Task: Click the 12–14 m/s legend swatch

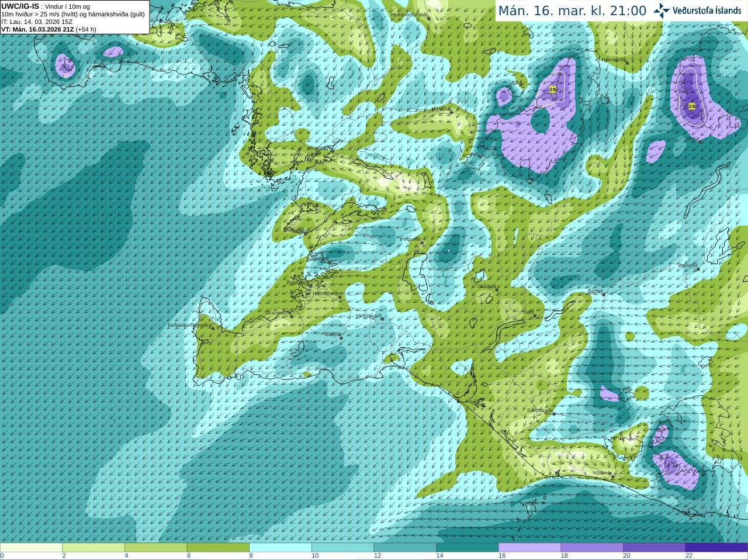Action: [405, 547]
